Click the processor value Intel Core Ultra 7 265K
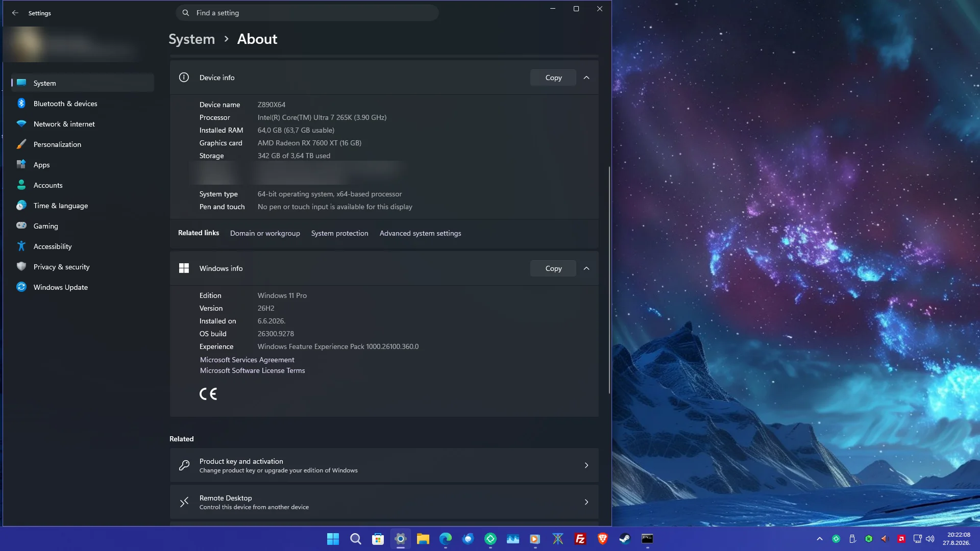 tap(322, 117)
